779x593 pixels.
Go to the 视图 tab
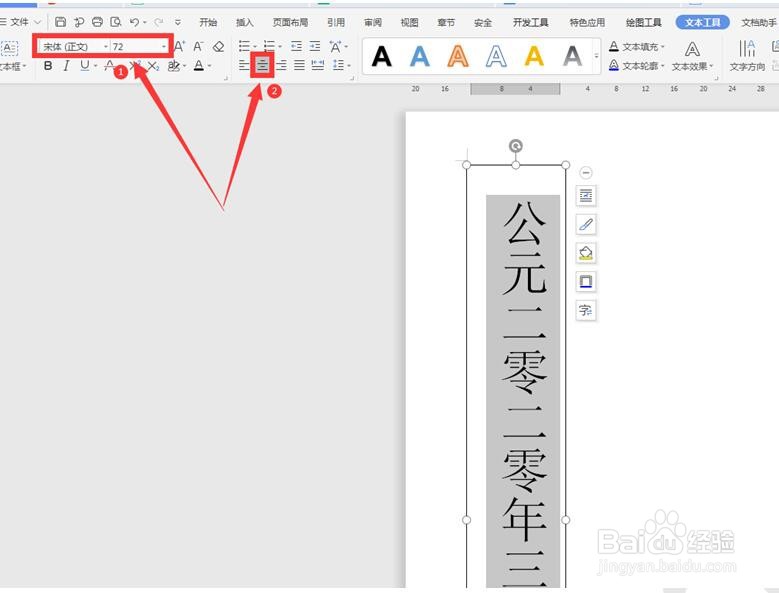pyautogui.click(x=409, y=22)
